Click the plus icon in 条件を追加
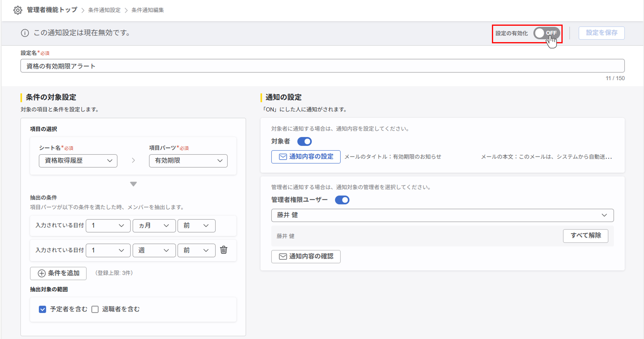This screenshot has width=644, height=339. 42,273
